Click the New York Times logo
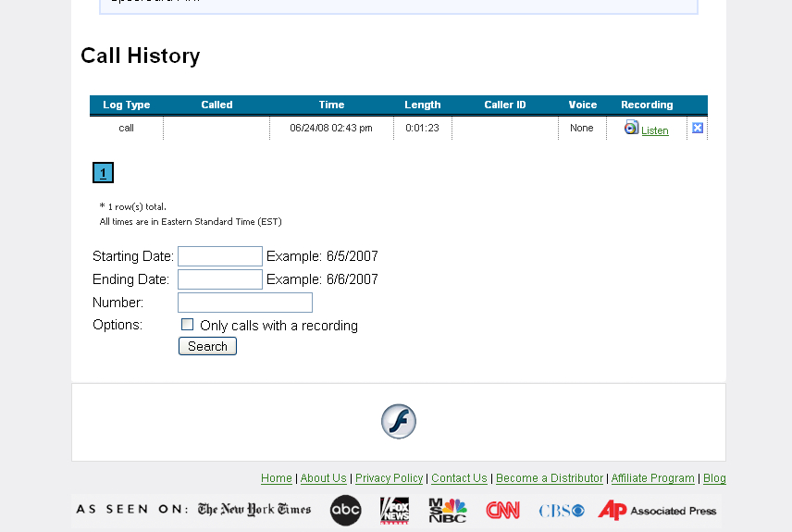This screenshot has width=792, height=532. (x=254, y=510)
